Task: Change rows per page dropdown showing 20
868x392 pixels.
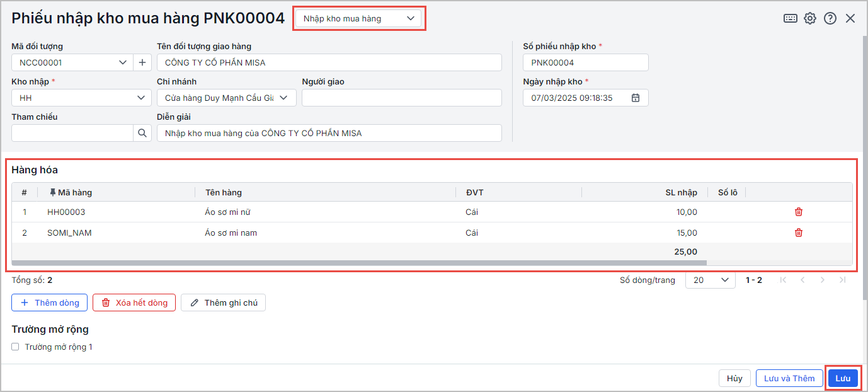Action: pos(710,280)
